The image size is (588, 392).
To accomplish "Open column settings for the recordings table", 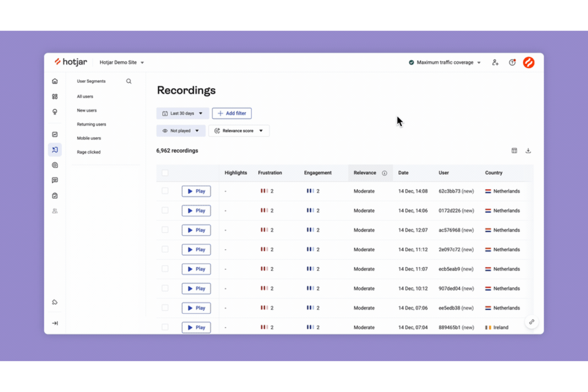I will pyautogui.click(x=514, y=151).
